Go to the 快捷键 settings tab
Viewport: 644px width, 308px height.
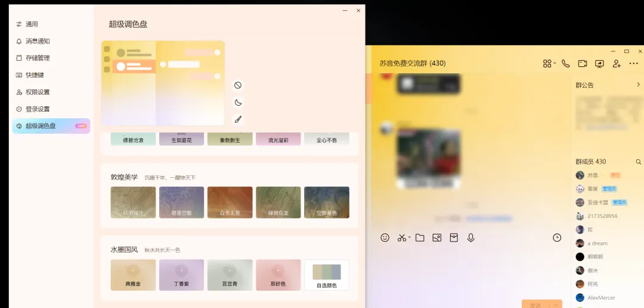(x=35, y=75)
